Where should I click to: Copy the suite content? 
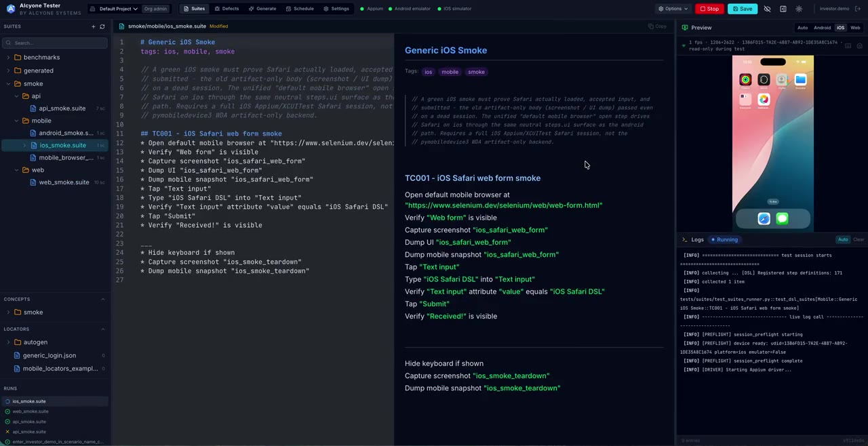coord(657,26)
